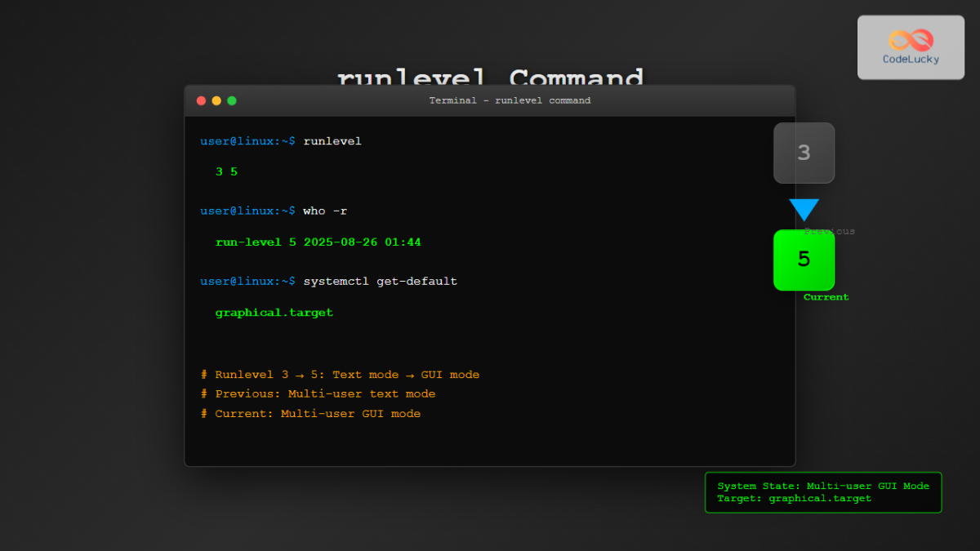Viewport: 980px width, 551px height.
Task: Click the systemctl get-default command line
Action: click(x=380, y=281)
